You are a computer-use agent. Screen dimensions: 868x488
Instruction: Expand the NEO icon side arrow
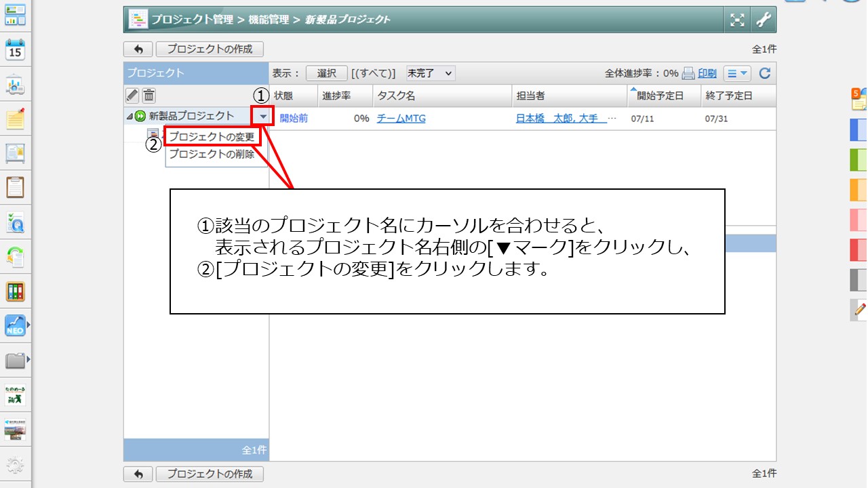pyautogui.click(x=28, y=325)
